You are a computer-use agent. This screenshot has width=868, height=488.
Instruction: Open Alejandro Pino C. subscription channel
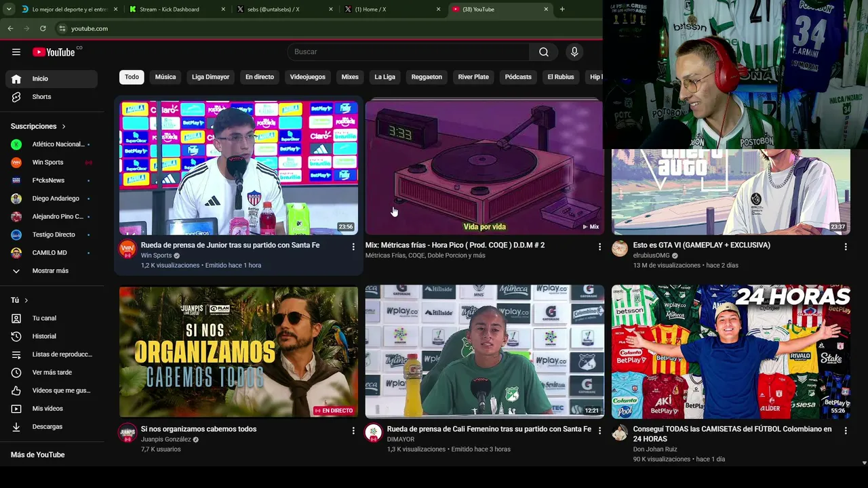[x=52, y=217]
